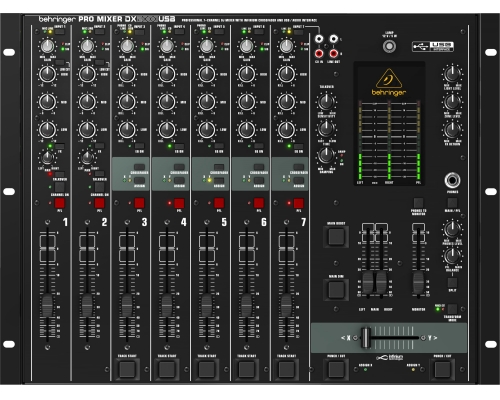Enable Talkover on channel 2
This screenshot has width=500, height=400.
(99, 174)
